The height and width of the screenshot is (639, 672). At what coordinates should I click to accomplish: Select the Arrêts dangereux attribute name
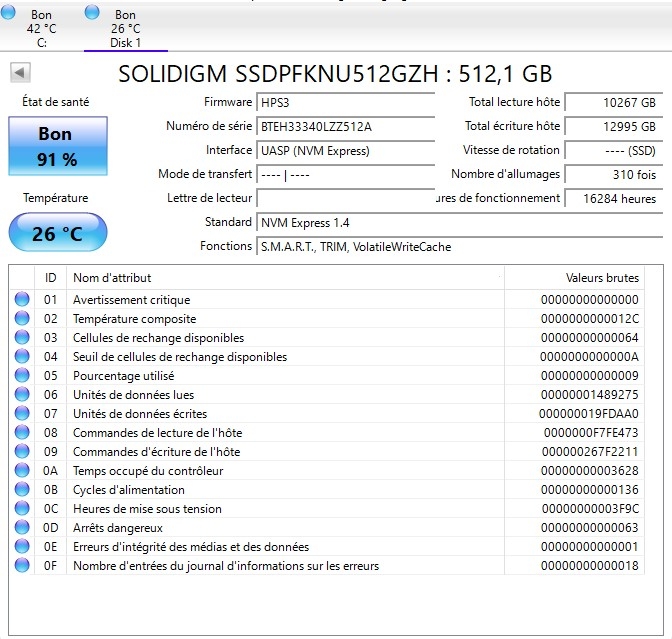click(118, 528)
